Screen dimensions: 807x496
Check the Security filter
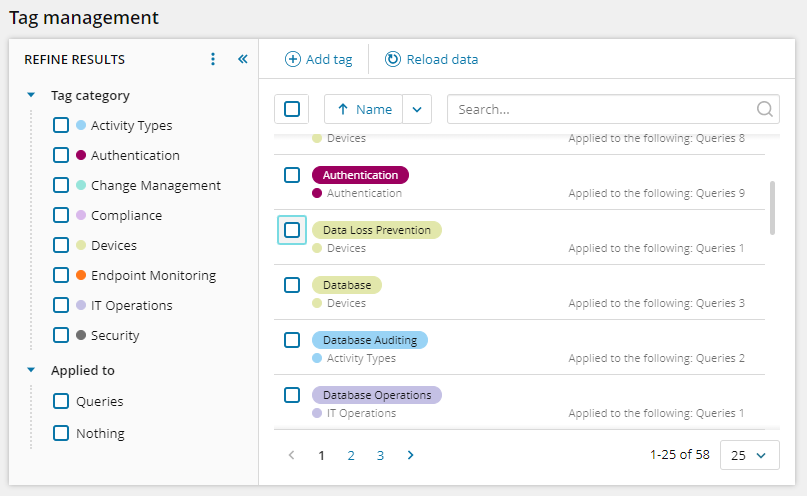pos(61,335)
